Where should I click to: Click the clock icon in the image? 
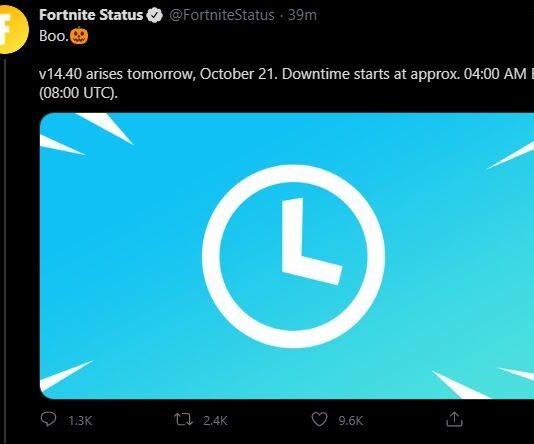(x=293, y=256)
